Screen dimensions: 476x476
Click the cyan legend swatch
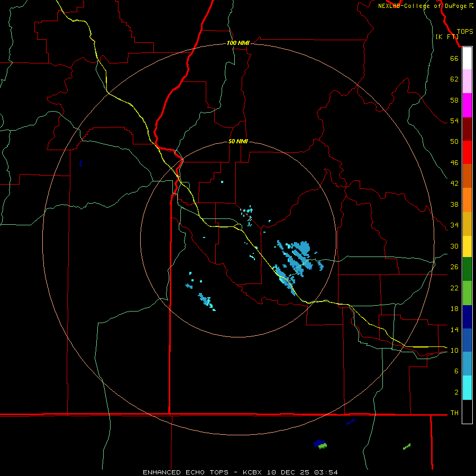[x=467, y=388]
